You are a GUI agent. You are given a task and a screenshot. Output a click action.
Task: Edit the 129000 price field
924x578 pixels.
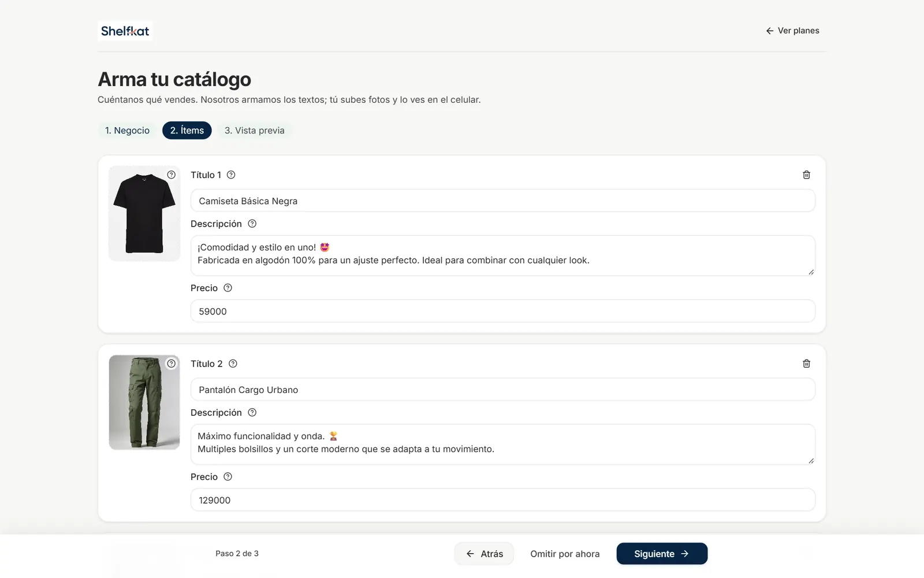(503, 500)
